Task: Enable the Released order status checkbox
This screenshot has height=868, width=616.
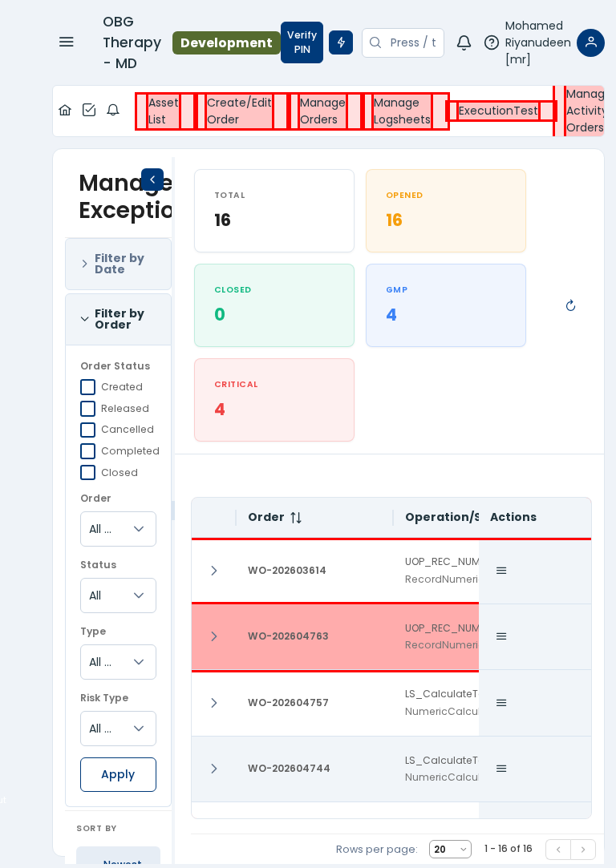Action: 88,409
